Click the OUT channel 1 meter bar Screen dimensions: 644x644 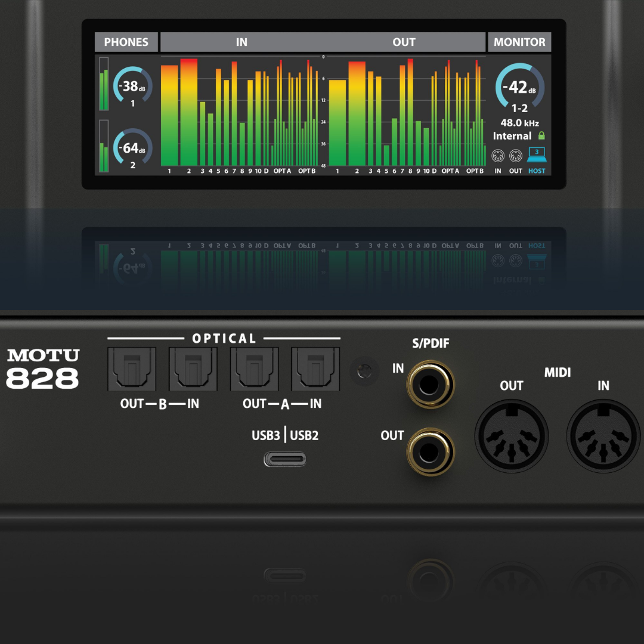[x=338, y=123]
